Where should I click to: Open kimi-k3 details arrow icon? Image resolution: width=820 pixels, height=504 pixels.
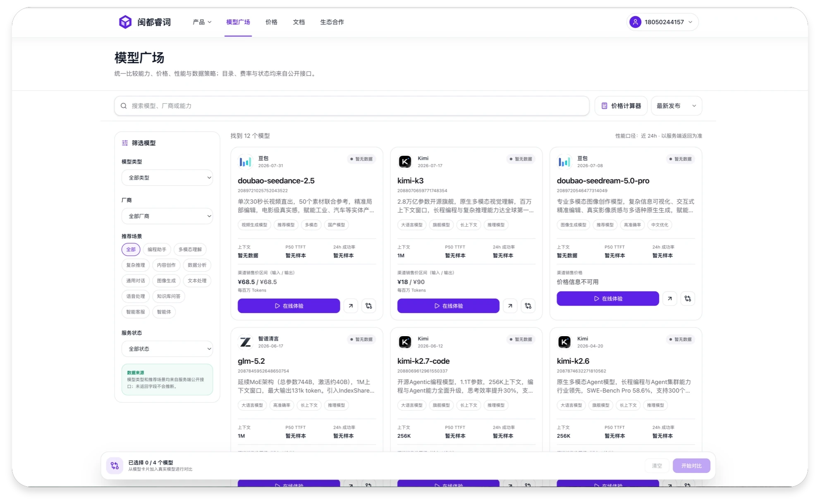(510, 306)
